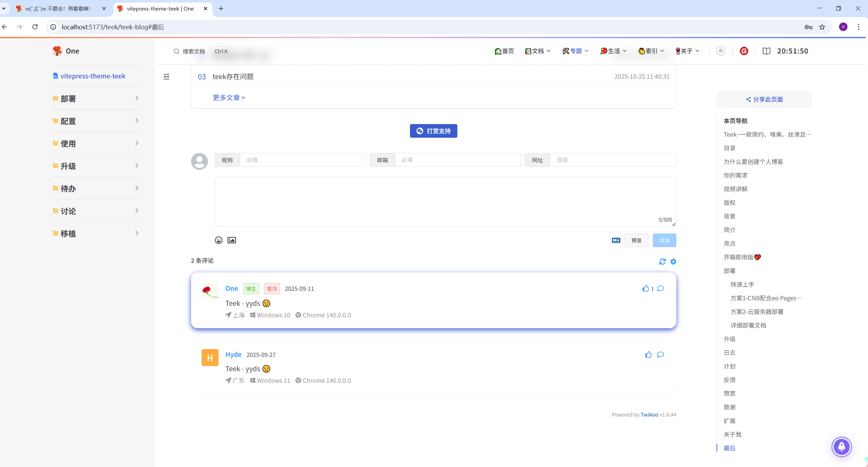The image size is (868, 467).
Task: Toggle the reading layout book icon
Action: coord(766,51)
